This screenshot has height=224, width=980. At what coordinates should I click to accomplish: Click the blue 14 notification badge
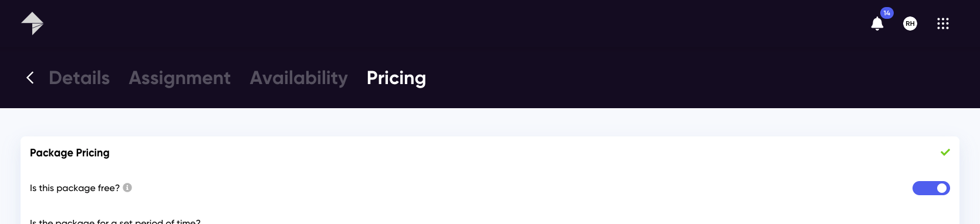pos(887,13)
